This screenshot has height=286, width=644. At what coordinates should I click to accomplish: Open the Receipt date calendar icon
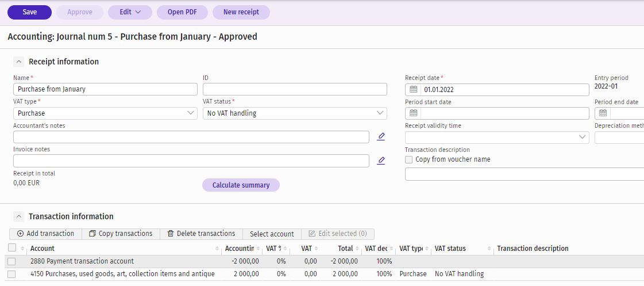coord(413,89)
